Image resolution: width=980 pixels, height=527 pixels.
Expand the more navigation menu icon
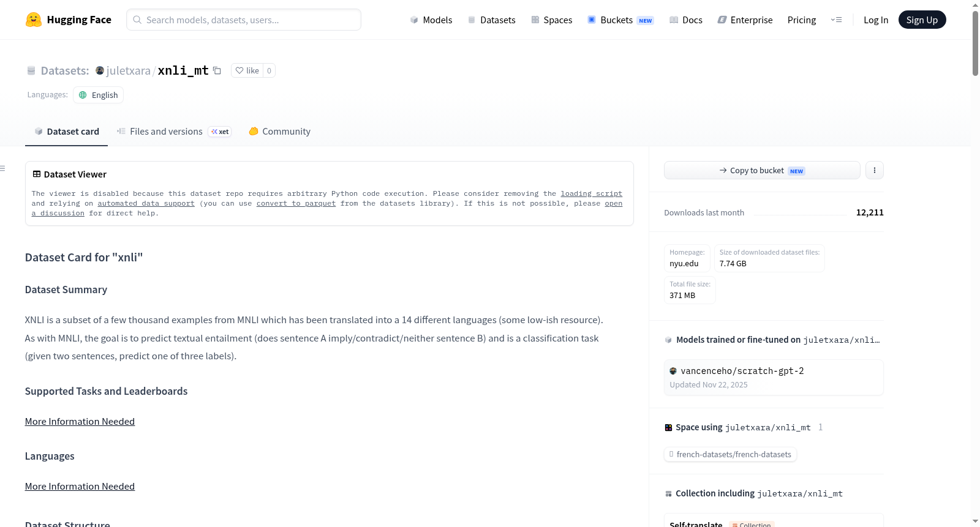[x=836, y=20]
